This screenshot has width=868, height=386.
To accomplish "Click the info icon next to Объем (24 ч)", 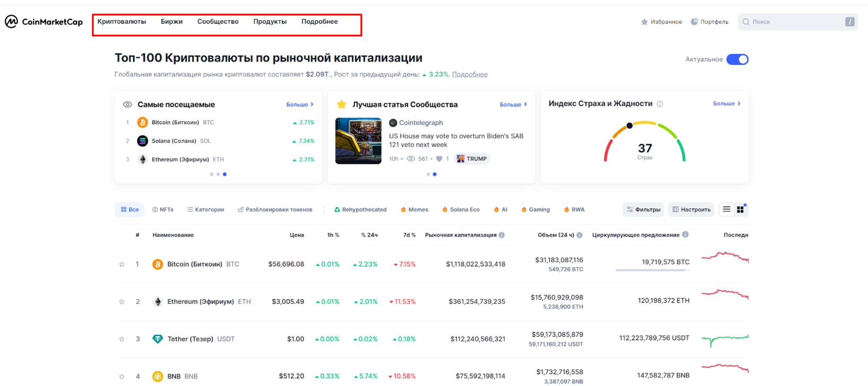I will coord(579,235).
